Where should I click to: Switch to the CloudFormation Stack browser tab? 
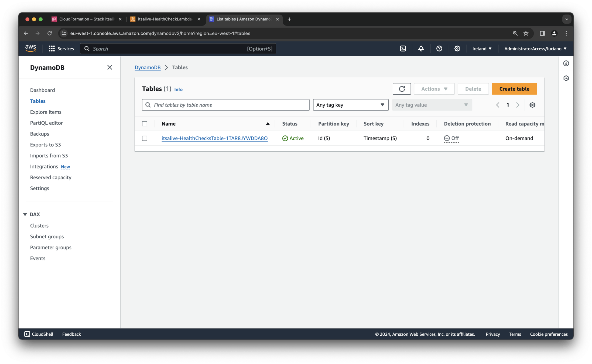(x=86, y=19)
